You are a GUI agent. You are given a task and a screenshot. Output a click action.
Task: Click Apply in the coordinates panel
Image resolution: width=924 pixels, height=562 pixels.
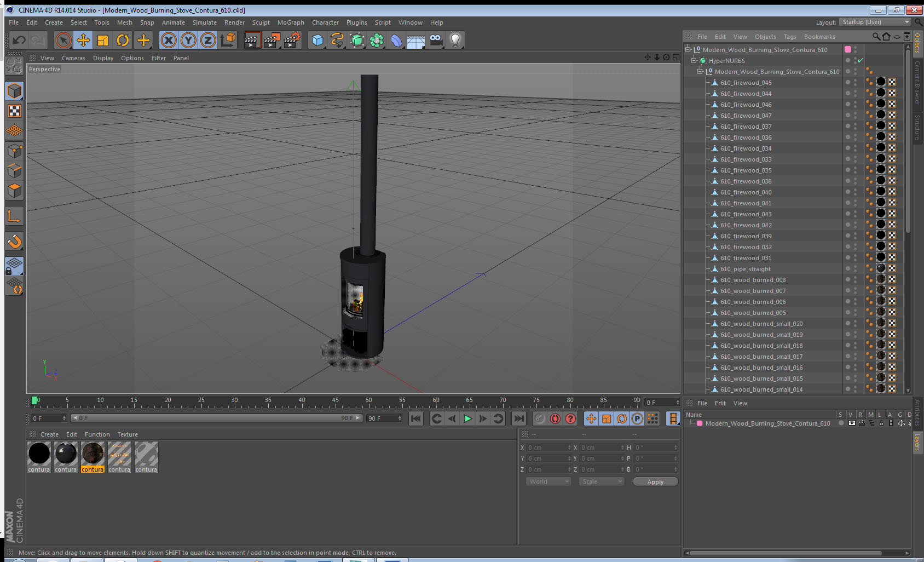[655, 482]
